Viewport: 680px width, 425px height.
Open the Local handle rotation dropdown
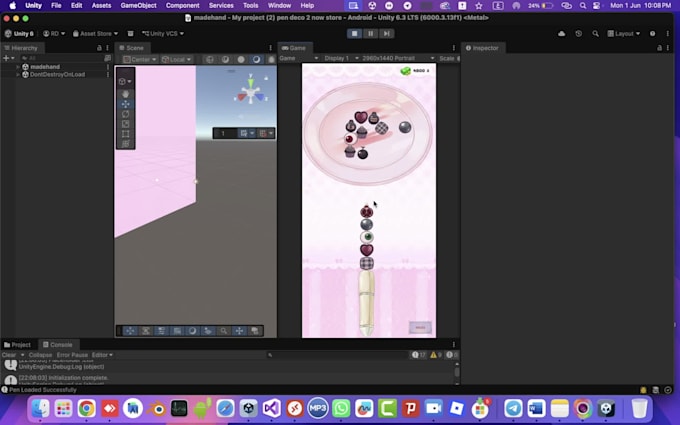pos(176,59)
